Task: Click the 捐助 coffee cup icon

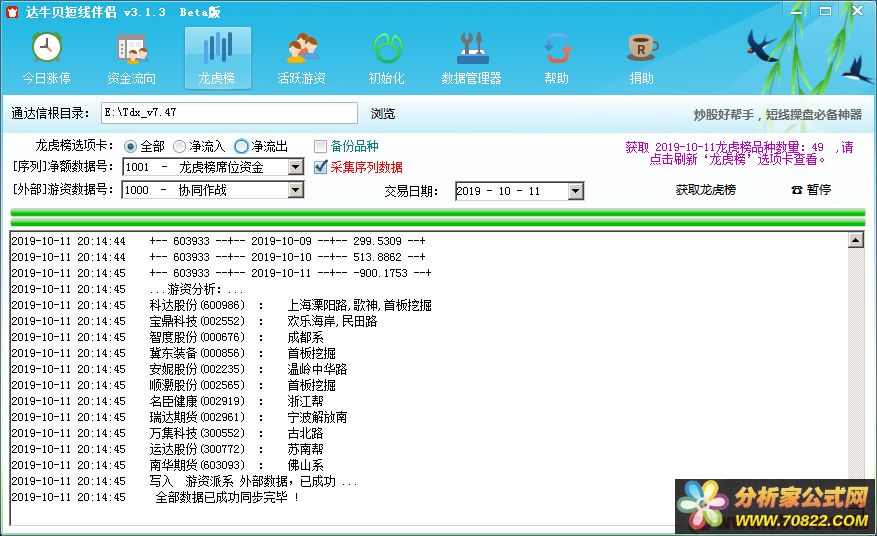Action: tap(642, 48)
